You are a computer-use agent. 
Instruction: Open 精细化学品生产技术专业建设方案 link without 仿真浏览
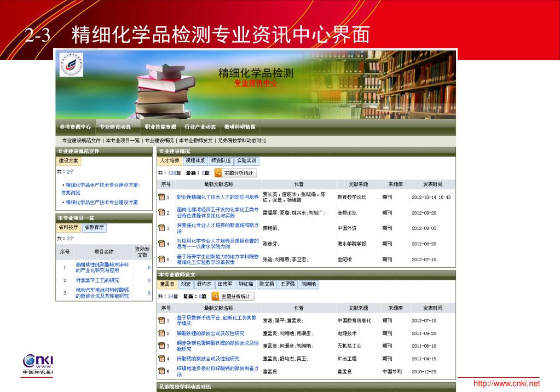pos(102,202)
